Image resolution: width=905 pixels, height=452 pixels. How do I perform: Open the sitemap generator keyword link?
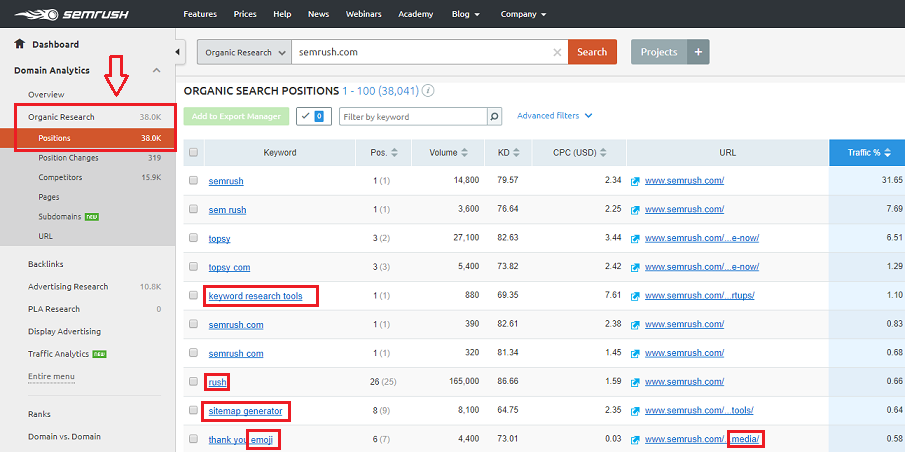pyautogui.click(x=245, y=411)
